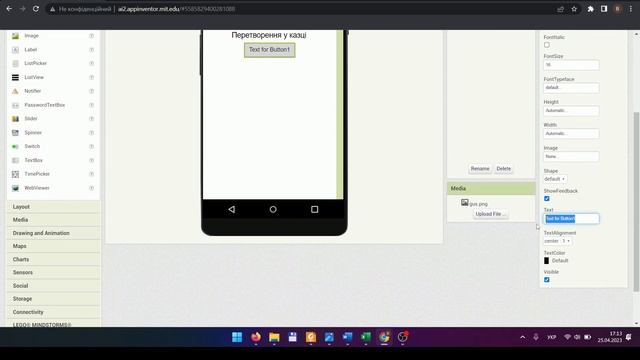Select the Label component icon
This screenshot has height=360, width=640.
[16, 50]
